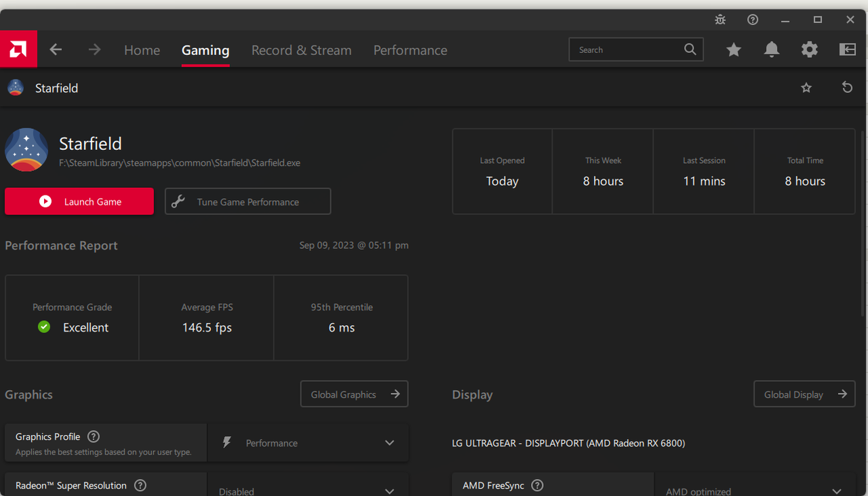This screenshot has height=496, width=868.
Task: Open Global Display settings
Action: point(804,394)
